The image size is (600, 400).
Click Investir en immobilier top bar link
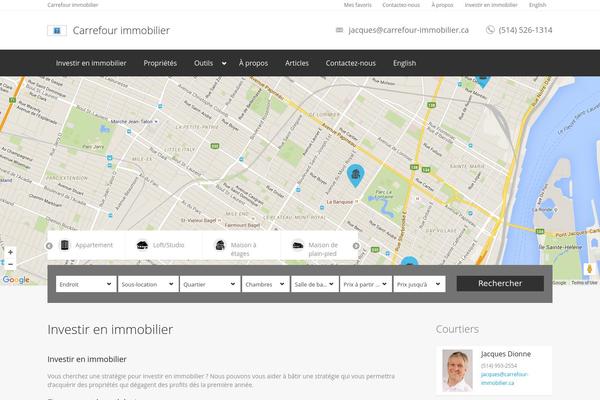491,5
